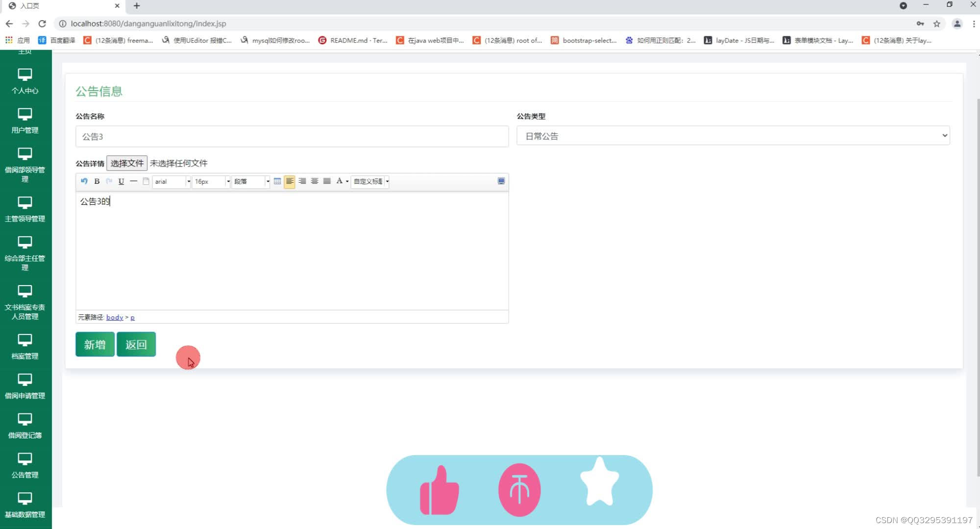Open the layDate bookmark
This screenshot has height=529, width=980.
(x=739, y=40)
